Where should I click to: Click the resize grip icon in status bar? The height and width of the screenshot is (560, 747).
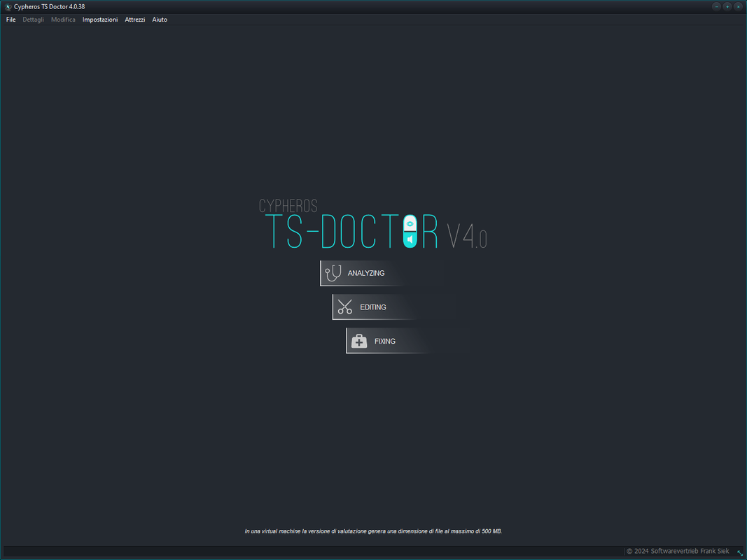[740, 552]
